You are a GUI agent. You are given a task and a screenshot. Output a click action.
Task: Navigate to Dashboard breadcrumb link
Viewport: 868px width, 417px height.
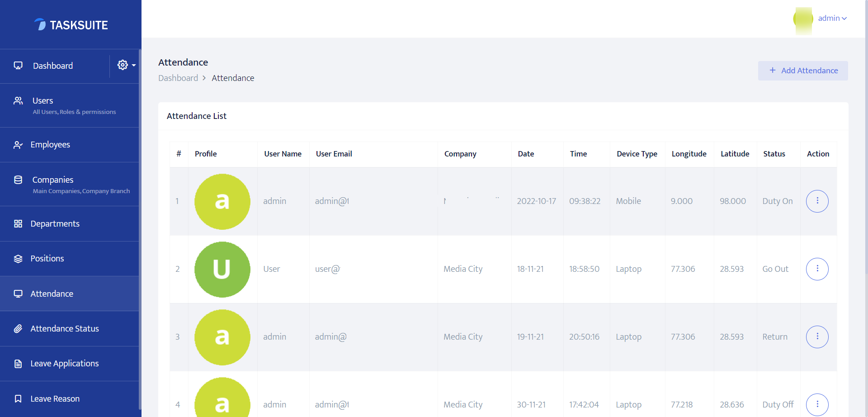tap(178, 78)
